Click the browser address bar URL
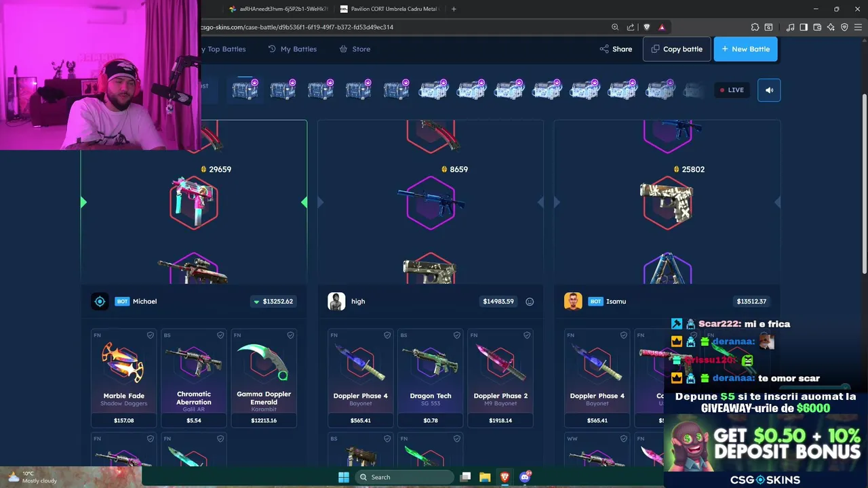The width and height of the screenshot is (868, 488). (x=297, y=27)
